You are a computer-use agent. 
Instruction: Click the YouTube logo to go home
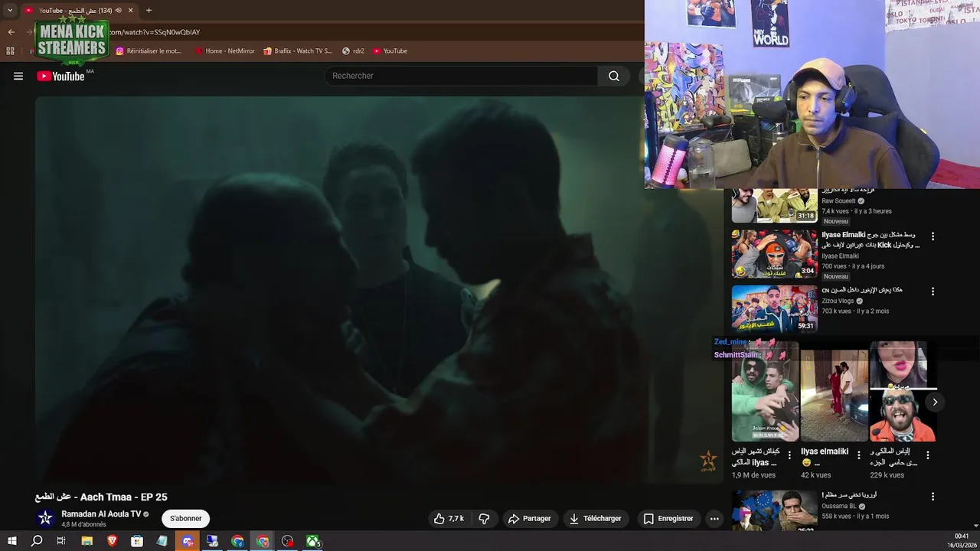(x=60, y=76)
